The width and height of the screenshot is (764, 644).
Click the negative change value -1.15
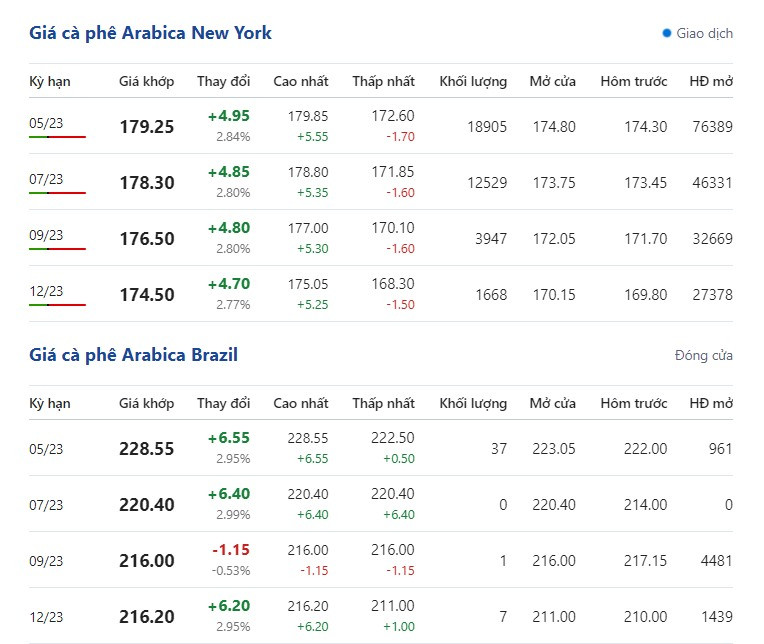click(231, 550)
